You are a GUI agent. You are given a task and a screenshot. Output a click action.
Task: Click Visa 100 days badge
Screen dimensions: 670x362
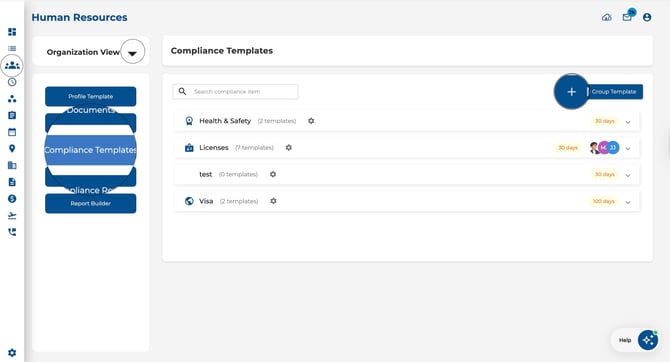[x=603, y=201]
